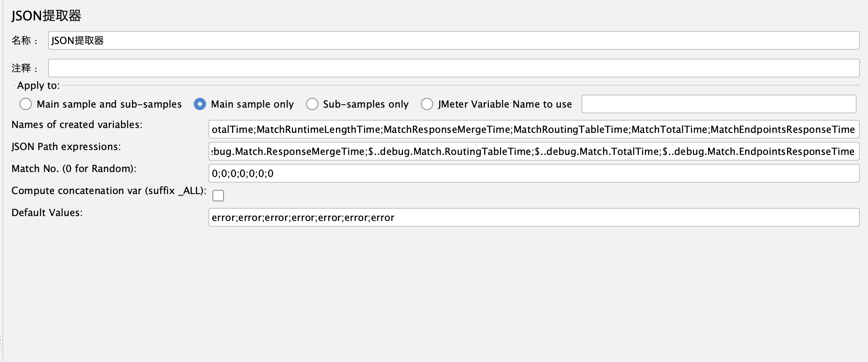Click the Apply to group label
This screenshot has width=868, height=362.
pos(38,86)
